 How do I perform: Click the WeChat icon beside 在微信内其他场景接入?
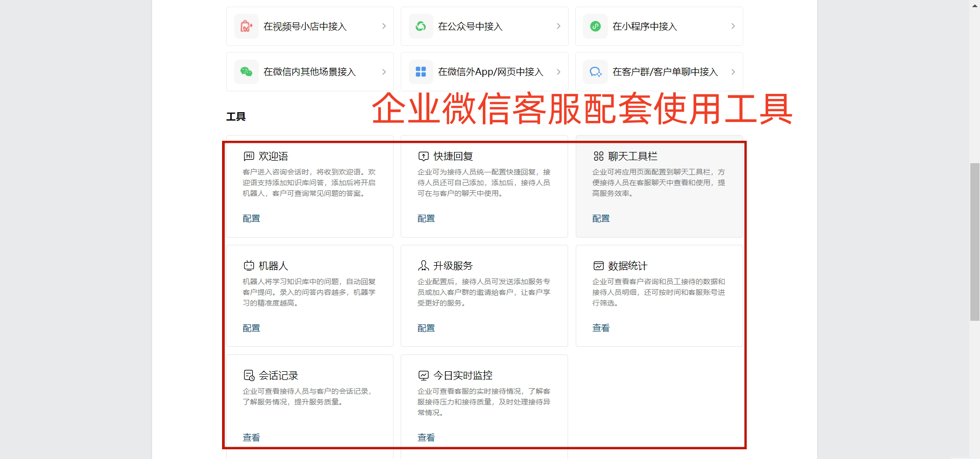pyautogui.click(x=247, y=72)
